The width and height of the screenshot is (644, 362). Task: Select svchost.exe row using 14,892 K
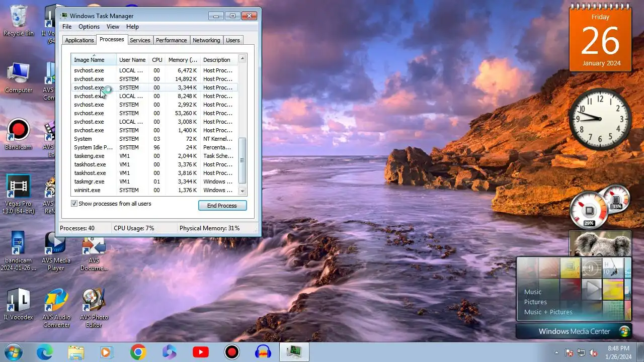click(154, 79)
